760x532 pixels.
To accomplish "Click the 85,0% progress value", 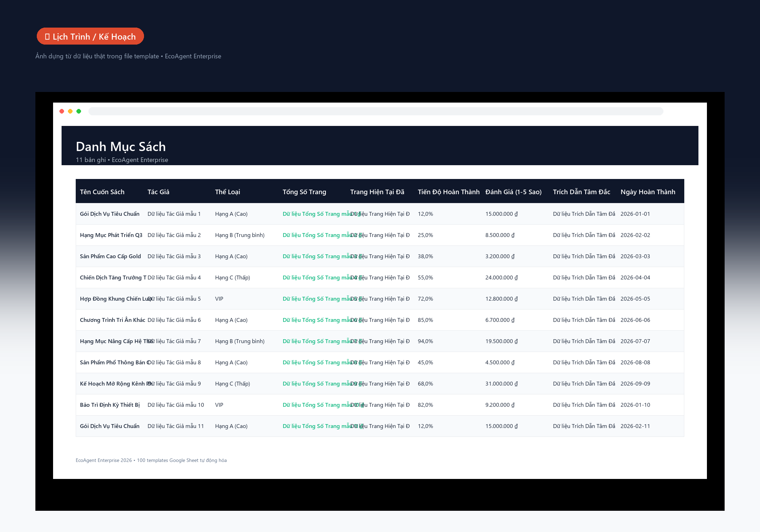I will click(425, 320).
